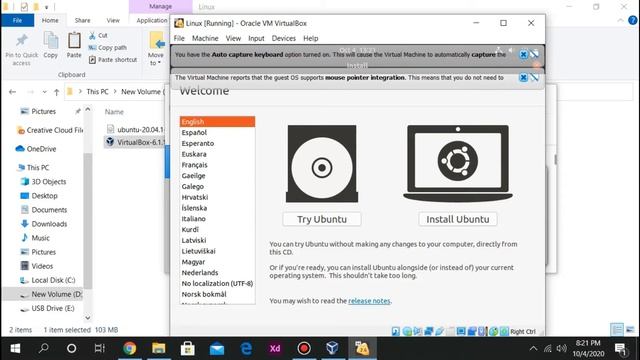Click the network indicator in VirtualBox status bar

pyautogui.click(x=429, y=331)
